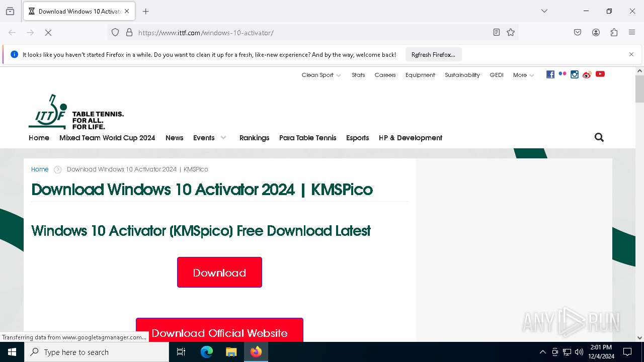Open the ITTF Instagram icon
Screen dimensions: 644x362
click(x=575, y=74)
